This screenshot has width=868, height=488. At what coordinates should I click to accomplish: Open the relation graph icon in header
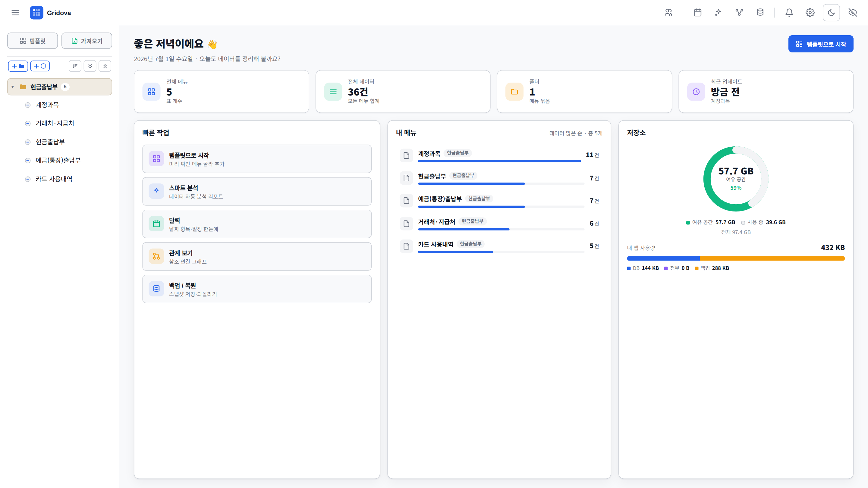739,13
